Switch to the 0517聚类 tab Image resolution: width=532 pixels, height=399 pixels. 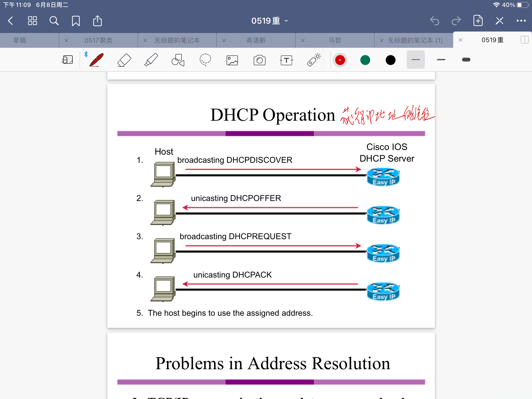(98, 40)
